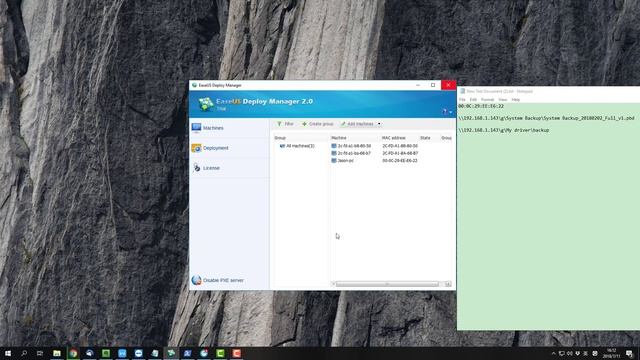Open the Windows Start menu
640x360 pixels.
8,353
